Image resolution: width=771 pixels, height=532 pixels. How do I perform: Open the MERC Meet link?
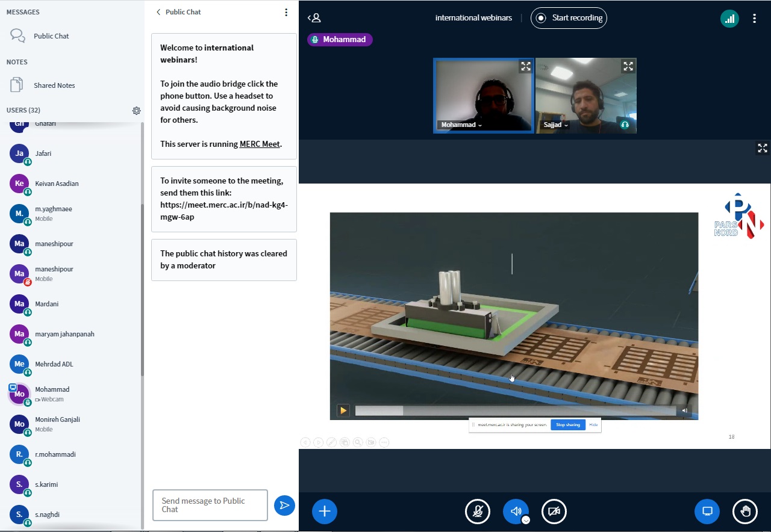tap(259, 144)
